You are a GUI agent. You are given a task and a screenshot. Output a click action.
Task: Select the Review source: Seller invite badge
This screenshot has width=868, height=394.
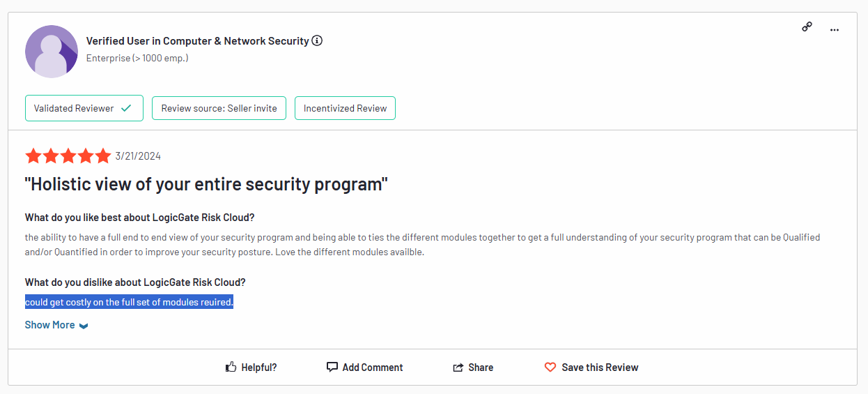pyautogui.click(x=219, y=108)
